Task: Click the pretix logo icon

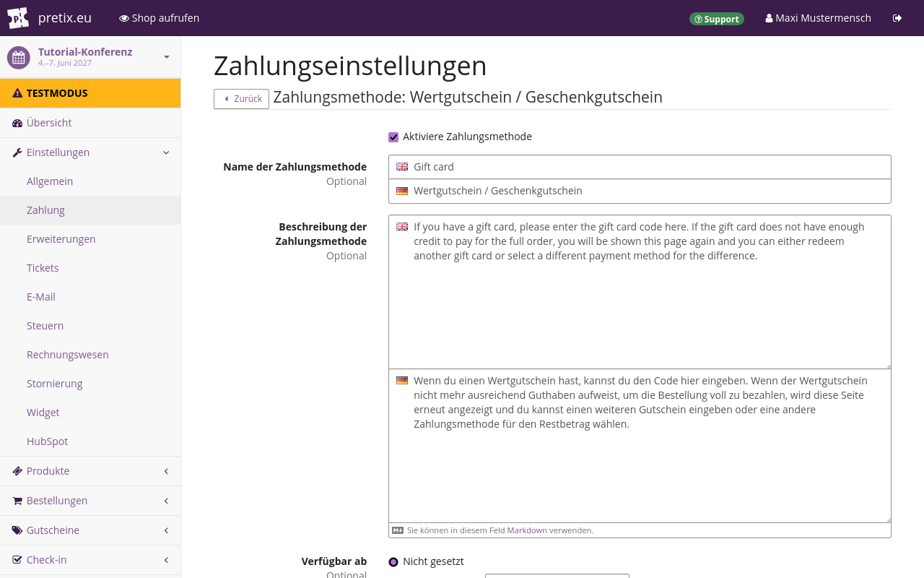Action: pos(18,18)
